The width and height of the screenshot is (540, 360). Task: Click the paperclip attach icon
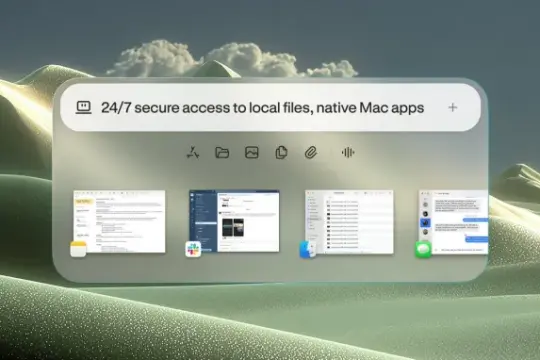click(311, 153)
